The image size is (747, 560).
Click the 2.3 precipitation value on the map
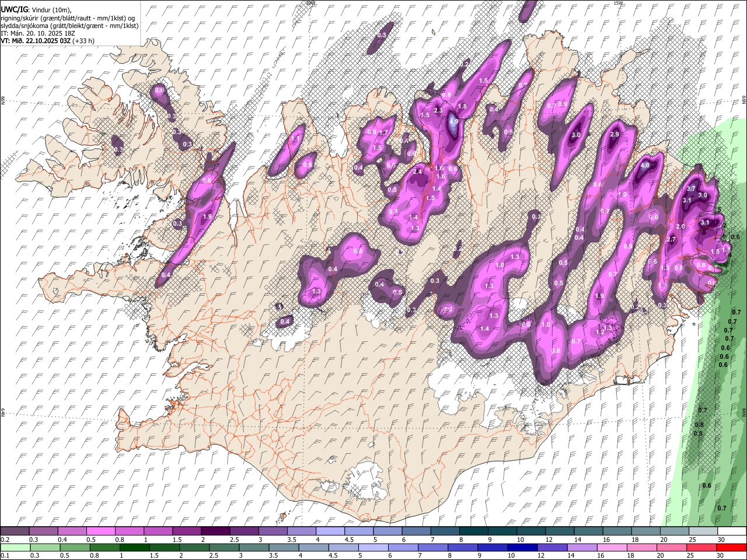click(x=439, y=110)
